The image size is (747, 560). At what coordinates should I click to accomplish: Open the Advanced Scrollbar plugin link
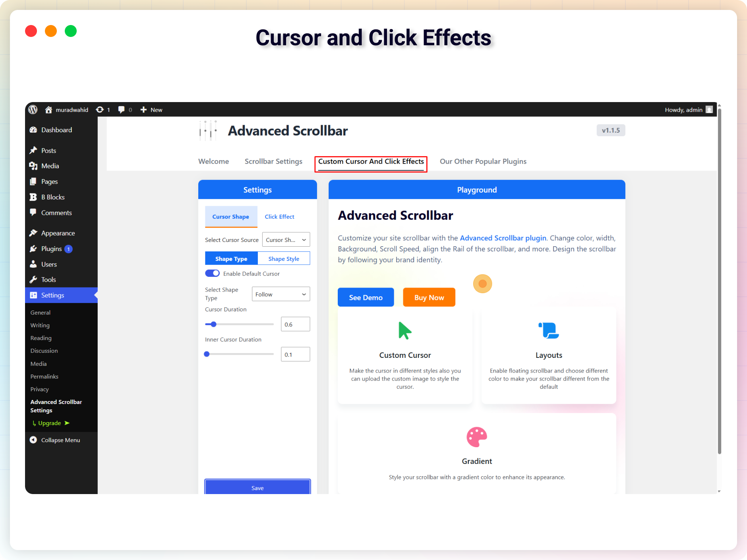click(503, 238)
